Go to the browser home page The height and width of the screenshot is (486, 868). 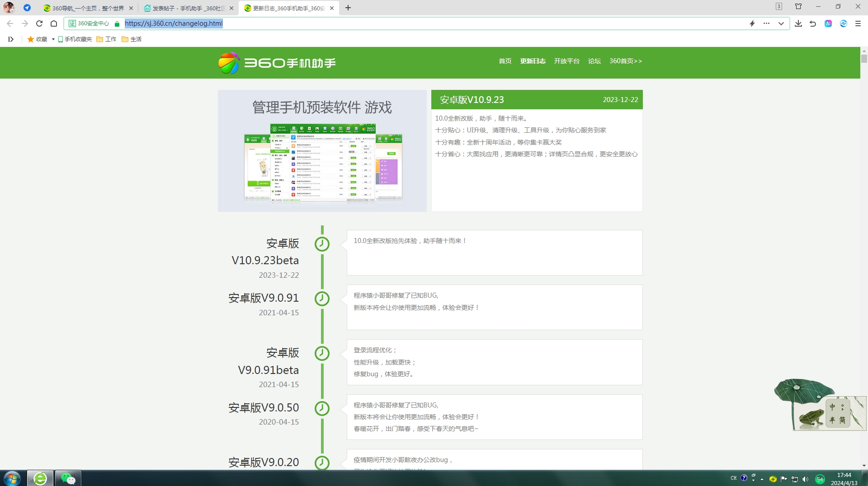pos(54,23)
